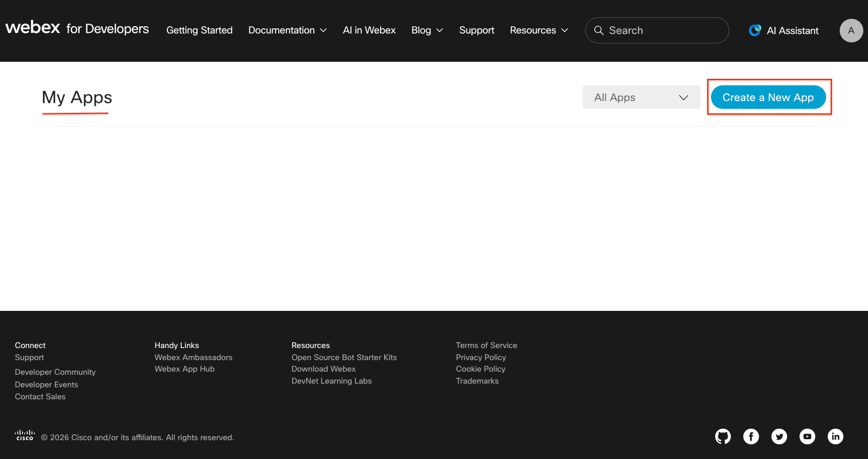Open Cookie Policy link

[481, 369]
